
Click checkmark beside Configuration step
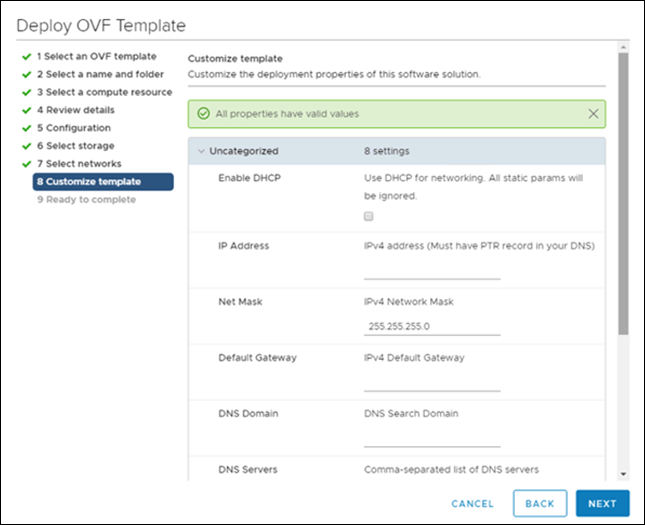[27, 128]
